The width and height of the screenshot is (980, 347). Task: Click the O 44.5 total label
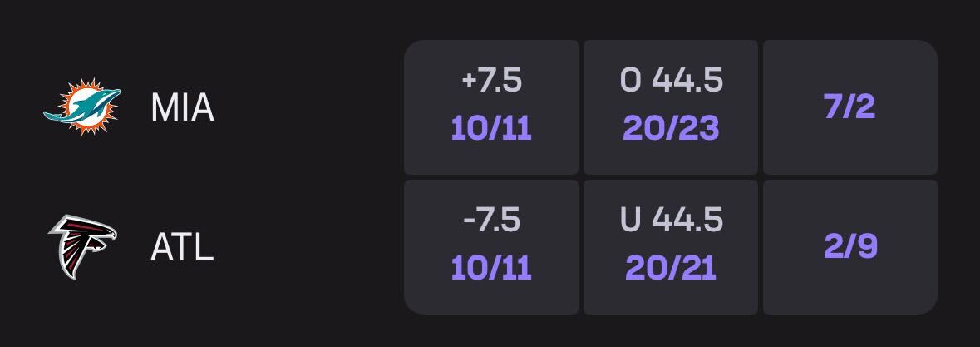point(671,81)
